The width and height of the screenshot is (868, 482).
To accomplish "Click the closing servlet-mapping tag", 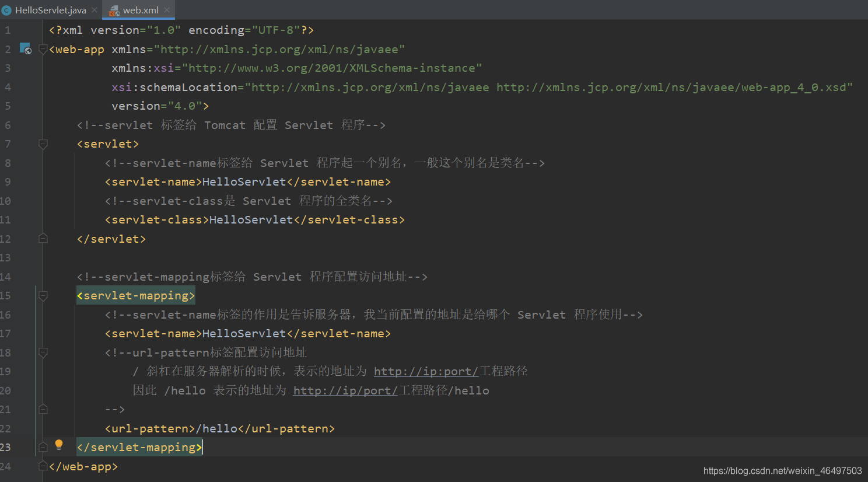I will [139, 447].
